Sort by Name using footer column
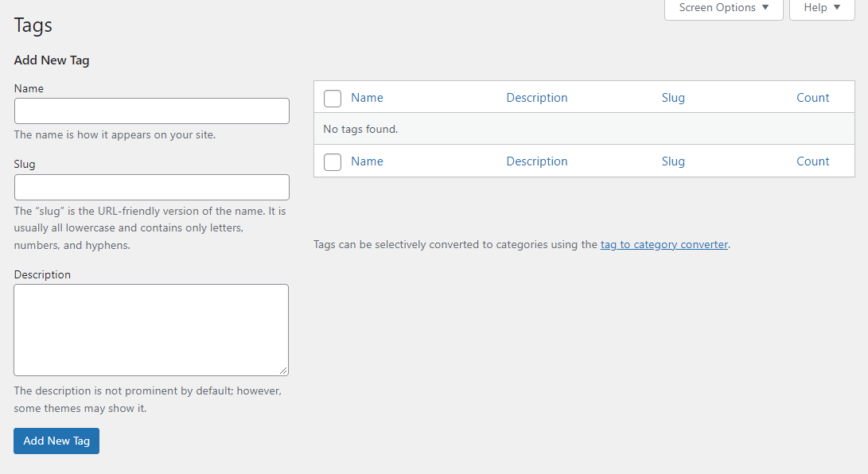This screenshot has width=868, height=474. click(x=367, y=161)
